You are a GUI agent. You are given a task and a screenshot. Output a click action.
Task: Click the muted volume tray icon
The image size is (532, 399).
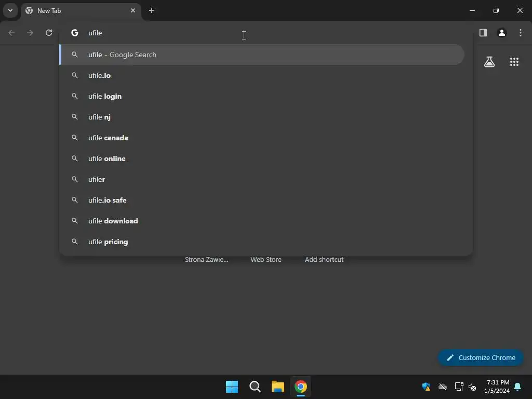pyautogui.click(x=472, y=387)
